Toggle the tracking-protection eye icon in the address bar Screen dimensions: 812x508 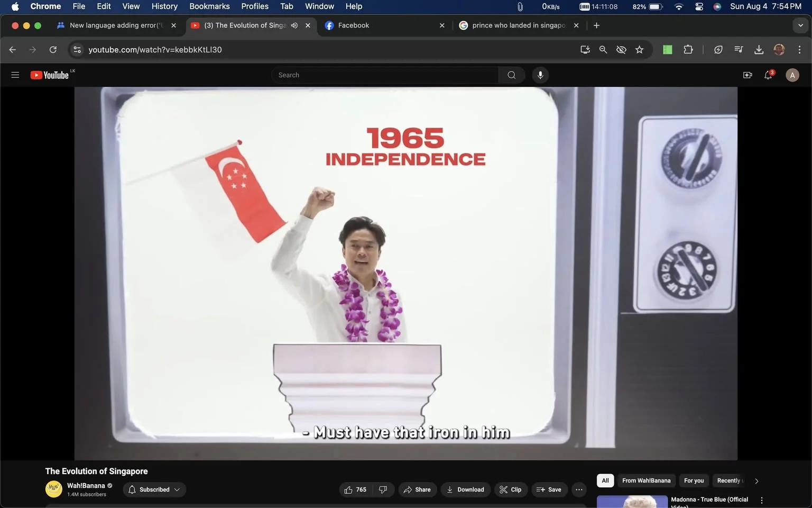[621, 50]
